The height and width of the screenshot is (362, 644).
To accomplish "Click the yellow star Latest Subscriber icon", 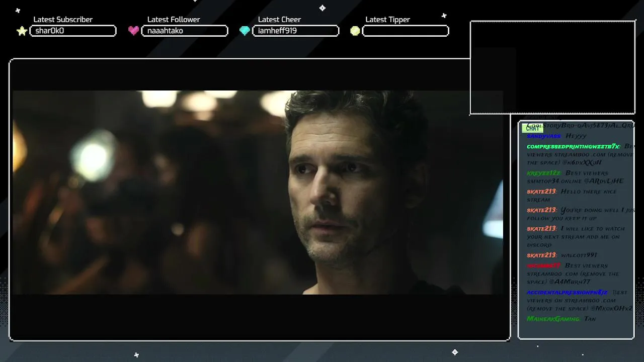I will (22, 31).
